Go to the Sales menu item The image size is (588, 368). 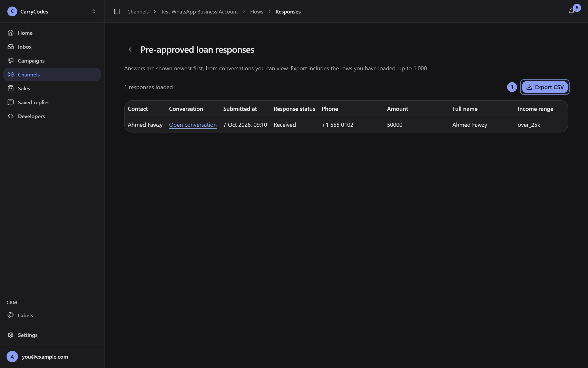52,88
